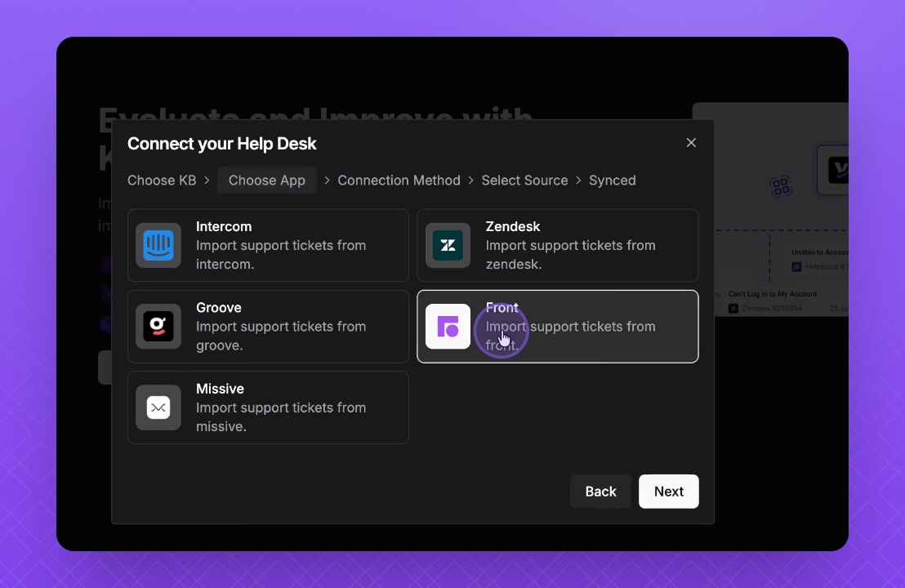Viewport: 905px width, 588px height.
Task: Click the small Zendesk ticket icon in background
Action: [733, 309]
